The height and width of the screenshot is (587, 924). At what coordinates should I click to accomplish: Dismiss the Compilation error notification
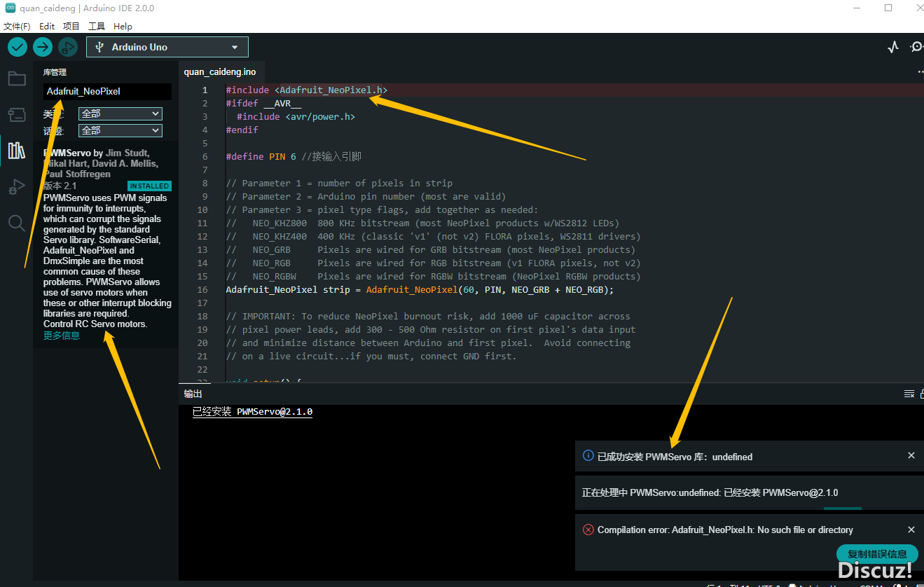(911, 530)
